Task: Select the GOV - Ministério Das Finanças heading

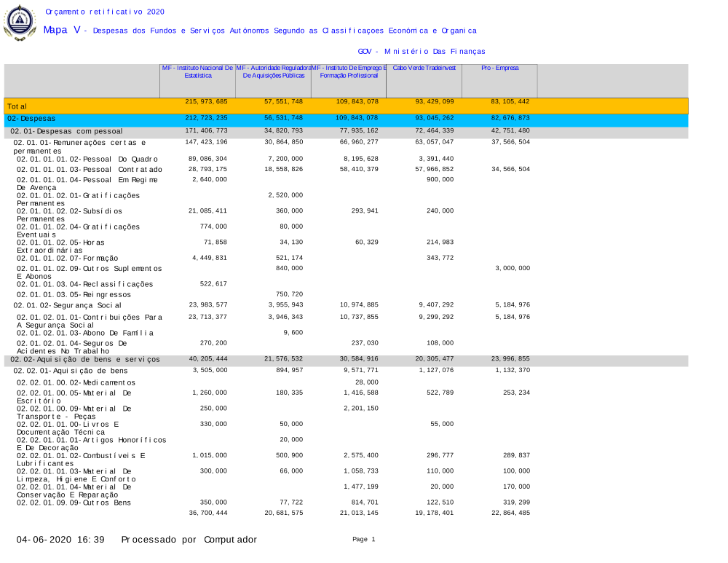Action: click(422, 52)
